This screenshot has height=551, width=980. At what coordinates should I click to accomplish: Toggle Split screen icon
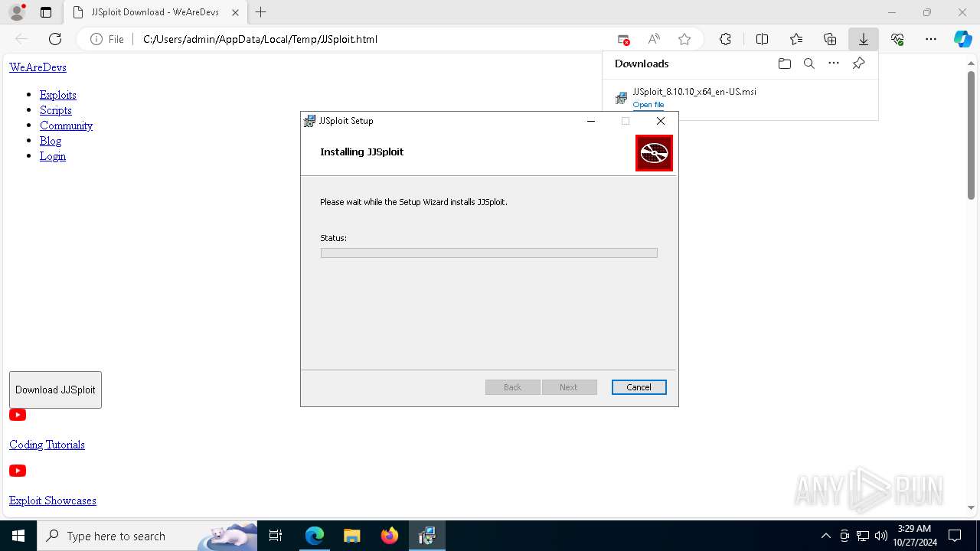coord(762,39)
